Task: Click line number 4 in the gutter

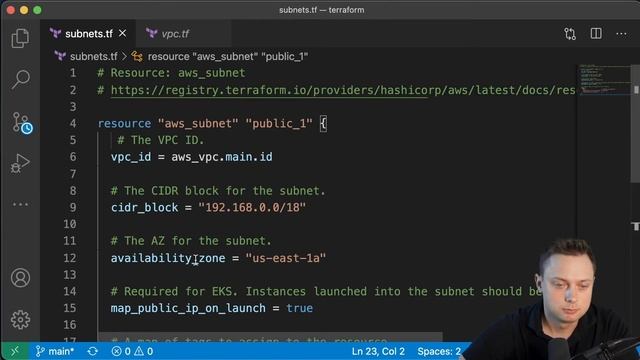Action: tap(73, 123)
